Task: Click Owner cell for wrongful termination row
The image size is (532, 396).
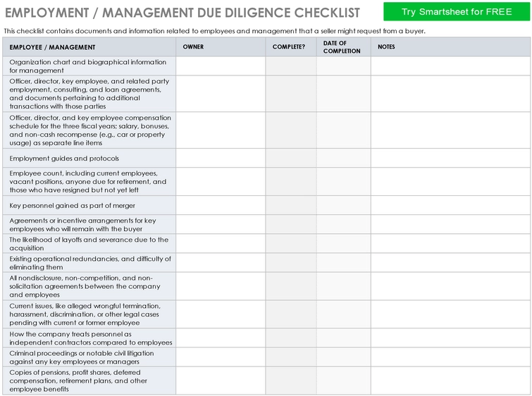Action: click(x=221, y=314)
